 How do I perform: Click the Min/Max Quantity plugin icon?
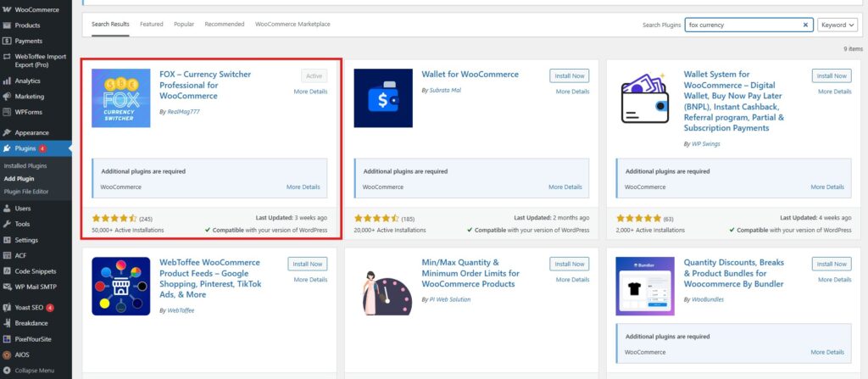tap(383, 286)
